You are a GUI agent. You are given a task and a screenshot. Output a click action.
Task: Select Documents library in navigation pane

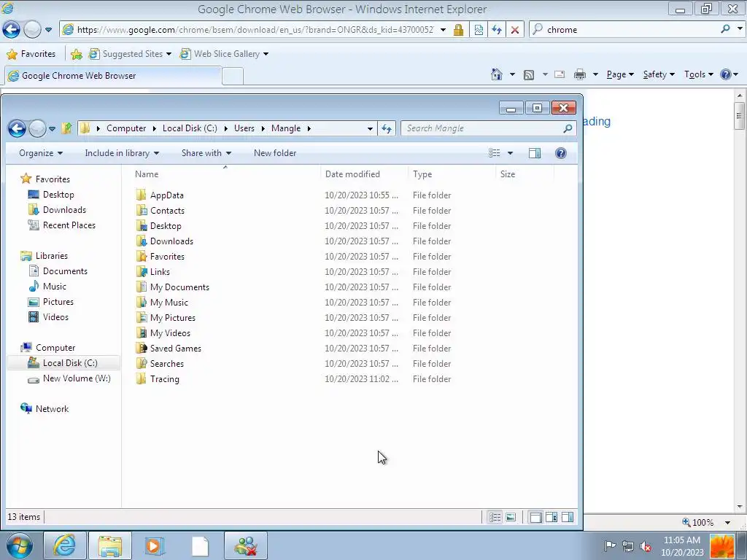[x=65, y=271]
